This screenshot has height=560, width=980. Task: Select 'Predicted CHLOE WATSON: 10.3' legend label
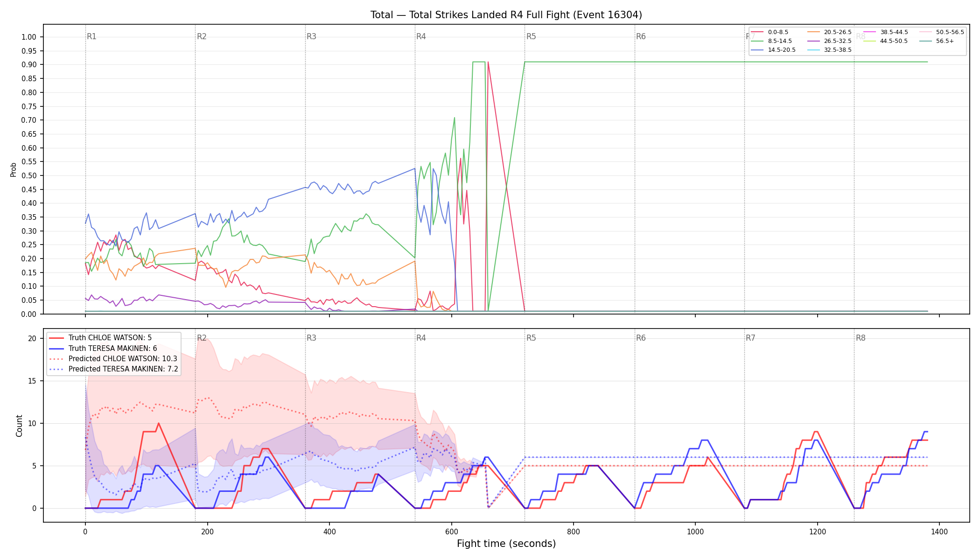tap(123, 359)
